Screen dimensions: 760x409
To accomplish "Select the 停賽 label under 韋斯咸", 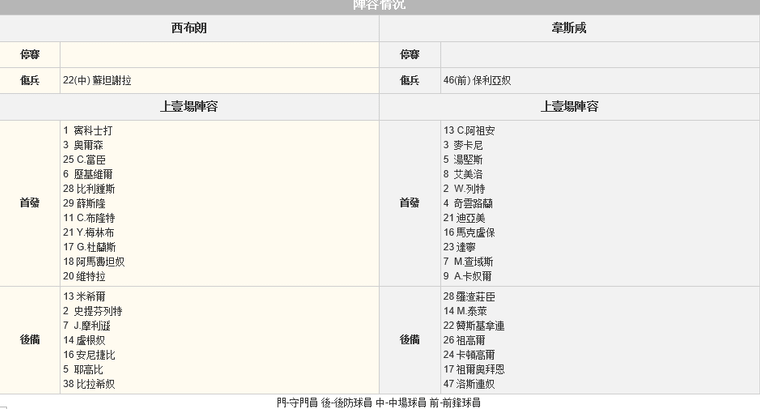I will [410, 55].
